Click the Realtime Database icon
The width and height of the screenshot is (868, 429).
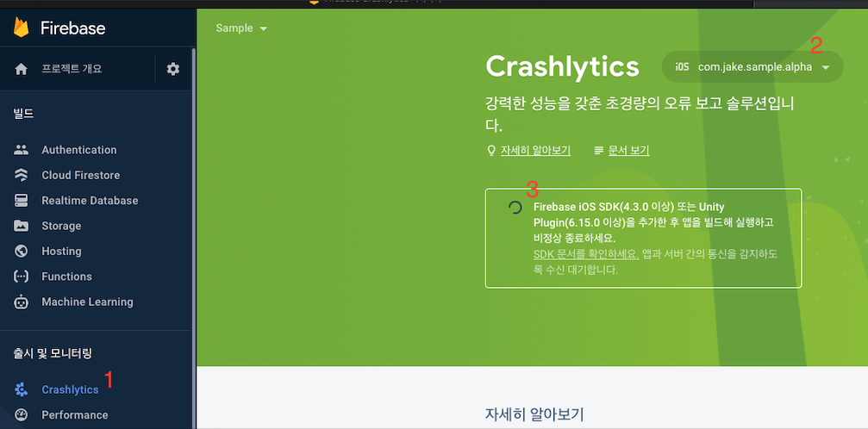[21, 201]
